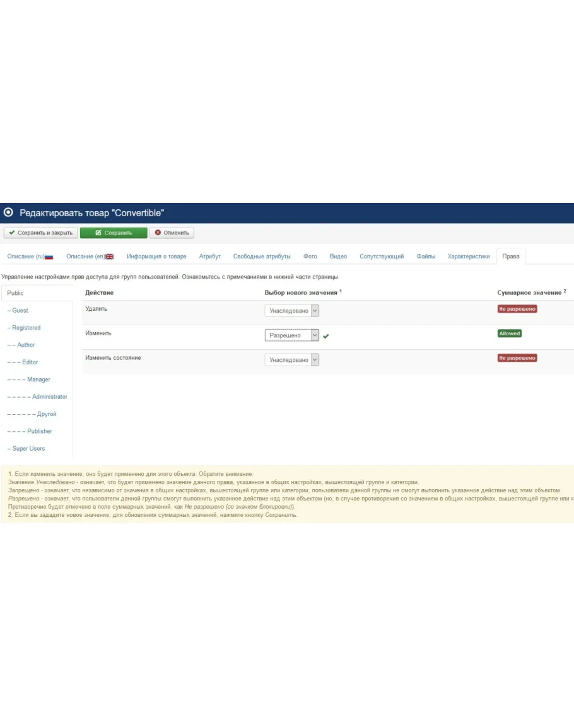The width and height of the screenshot is (574, 728).
Task: Click the target icon beside the page title
Action: pos(9,213)
